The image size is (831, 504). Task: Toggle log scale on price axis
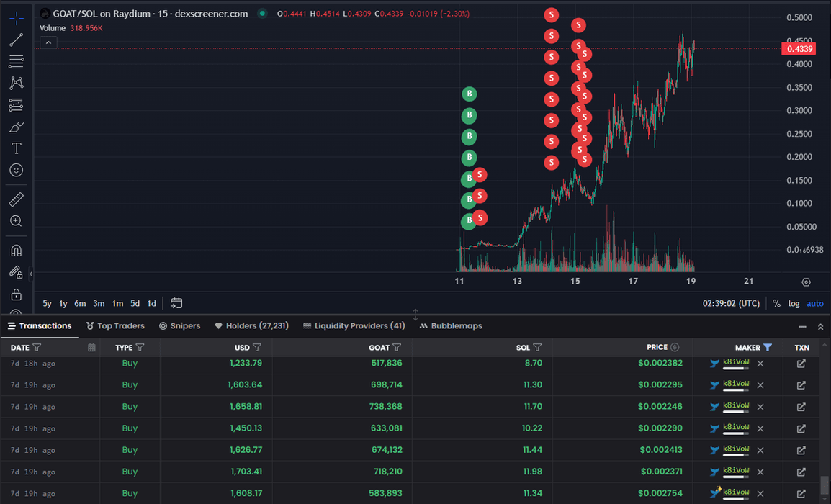(x=794, y=303)
